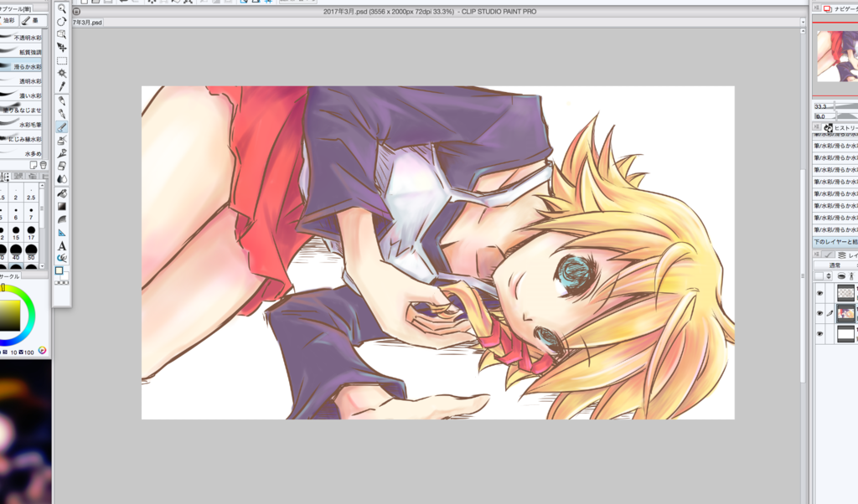This screenshot has height=504, width=858.
Task: Click the Navigator palette icon
Action: 827,8
